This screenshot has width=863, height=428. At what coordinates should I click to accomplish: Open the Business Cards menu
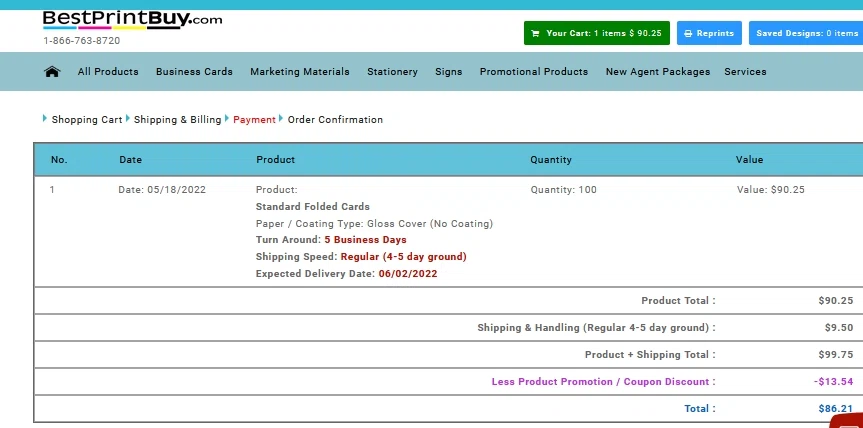tap(194, 72)
